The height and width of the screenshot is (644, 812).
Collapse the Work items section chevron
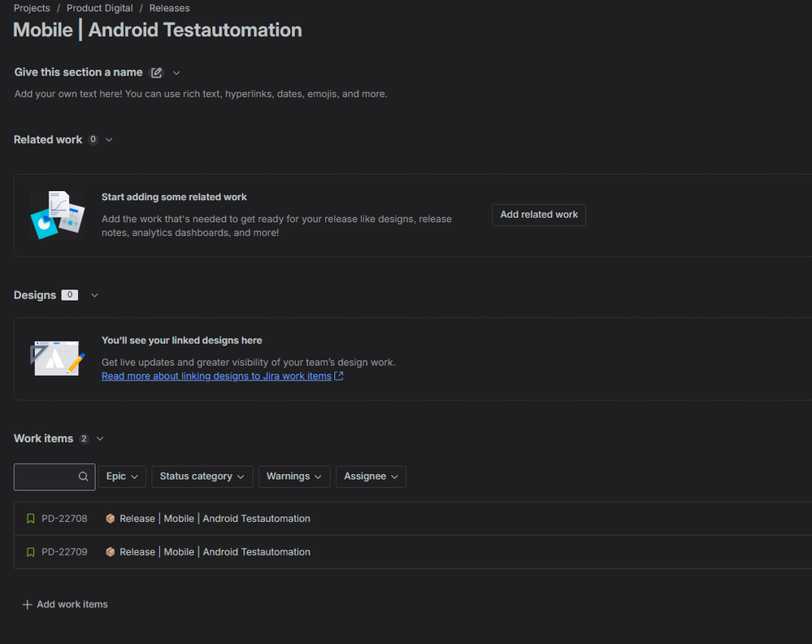[x=100, y=439]
